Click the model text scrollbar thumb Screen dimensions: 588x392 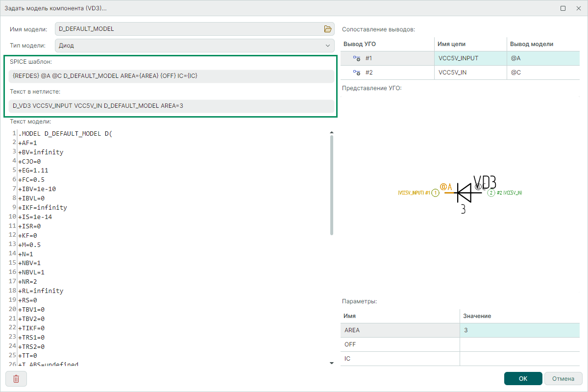click(332, 185)
